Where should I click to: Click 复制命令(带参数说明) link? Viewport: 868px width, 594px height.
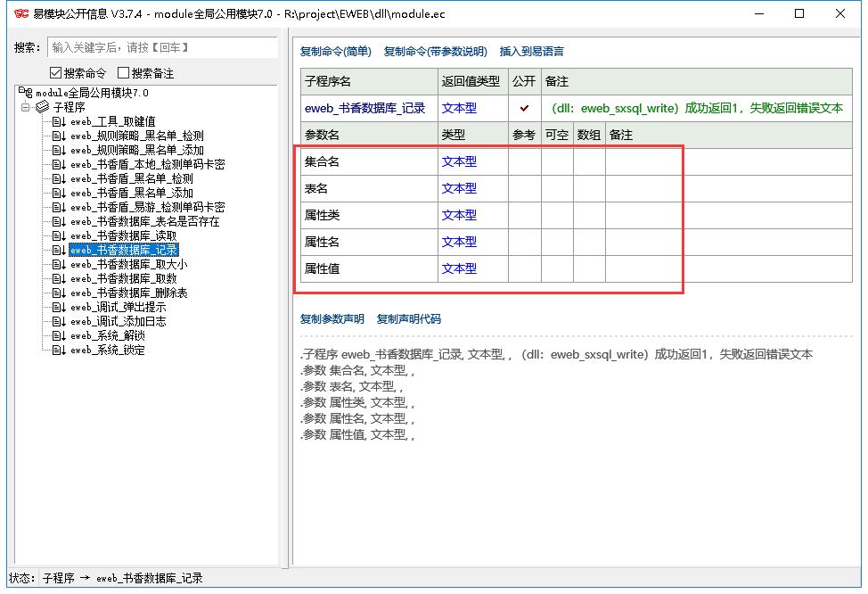[435, 52]
